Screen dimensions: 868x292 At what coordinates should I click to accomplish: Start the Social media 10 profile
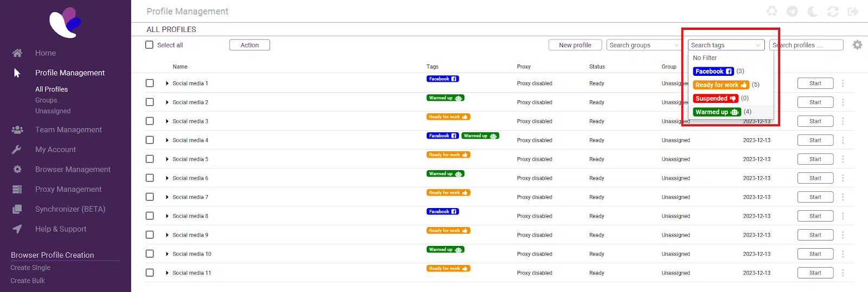[815, 254]
